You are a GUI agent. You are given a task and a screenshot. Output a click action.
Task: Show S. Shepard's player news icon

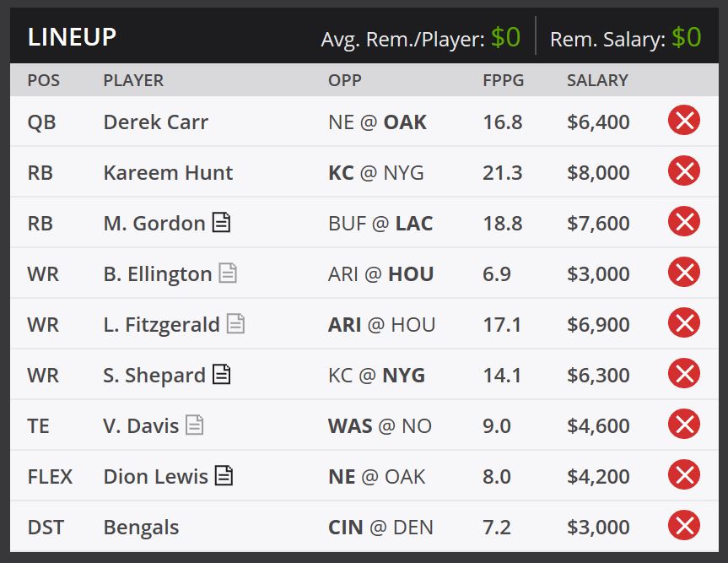coord(221,374)
